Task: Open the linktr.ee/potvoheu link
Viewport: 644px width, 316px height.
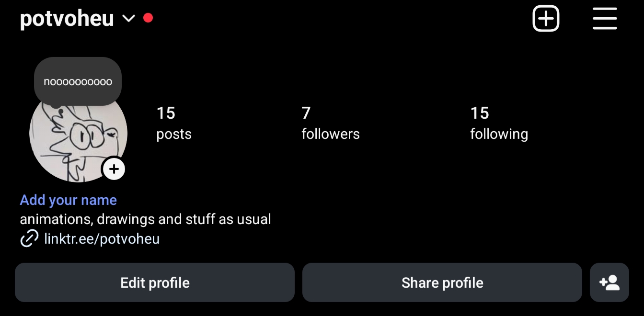Action: [102, 238]
